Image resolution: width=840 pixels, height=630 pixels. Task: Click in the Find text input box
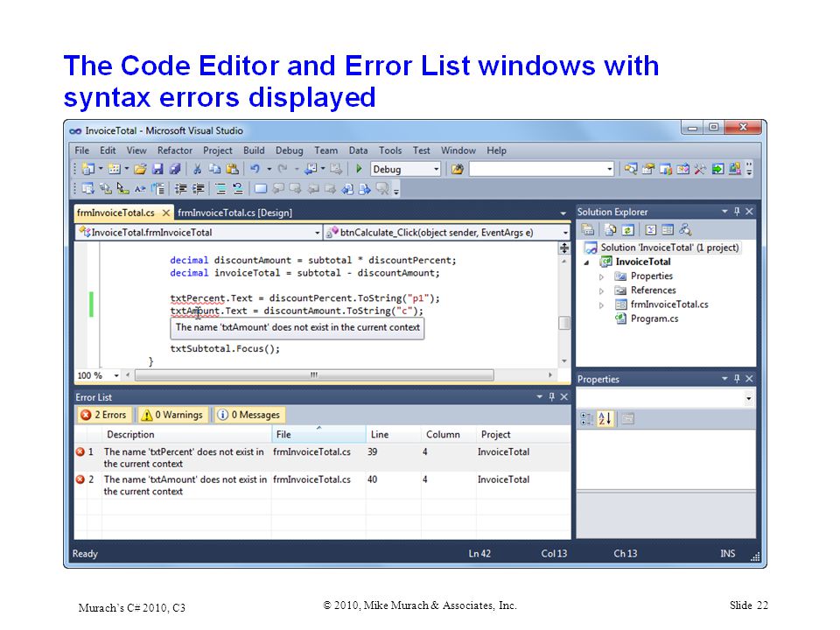(537, 169)
